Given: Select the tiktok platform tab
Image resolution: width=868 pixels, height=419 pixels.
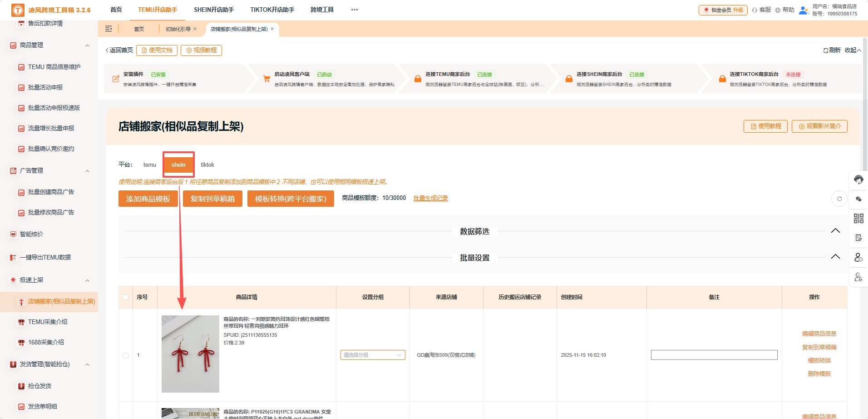Looking at the screenshot, I should tap(207, 165).
